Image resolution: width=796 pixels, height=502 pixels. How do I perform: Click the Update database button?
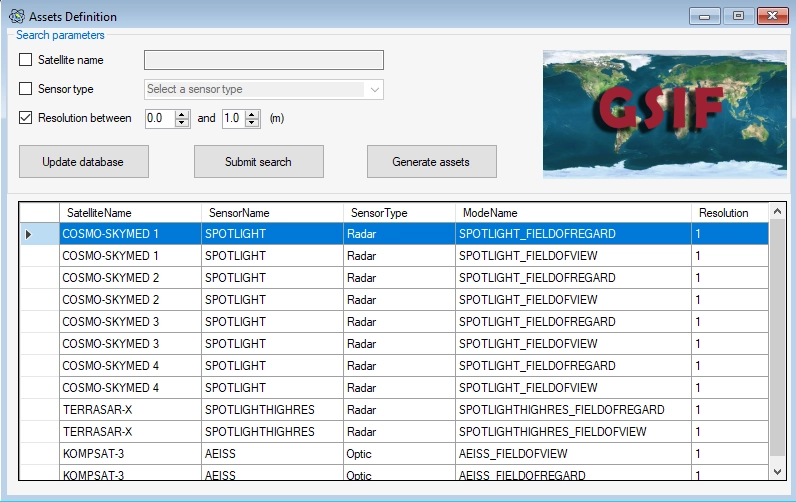click(x=84, y=162)
